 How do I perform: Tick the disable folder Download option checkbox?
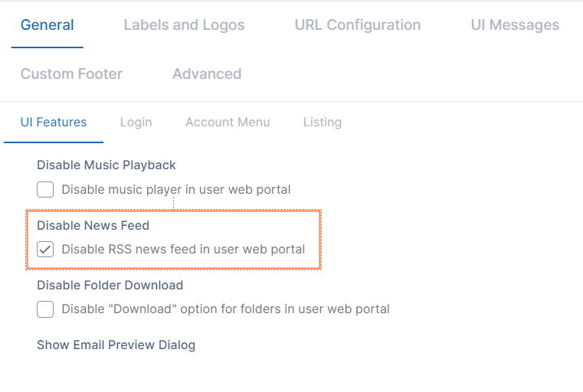coord(46,309)
